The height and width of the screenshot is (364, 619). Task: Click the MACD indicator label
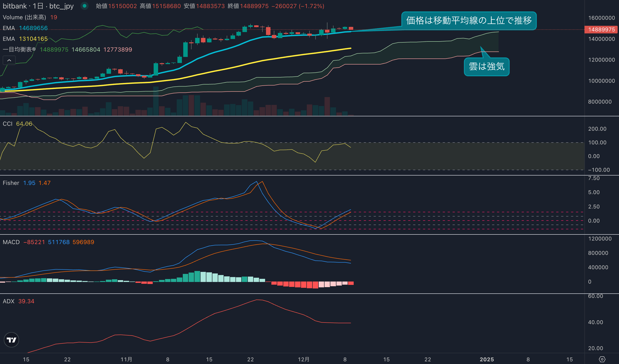click(11, 242)
